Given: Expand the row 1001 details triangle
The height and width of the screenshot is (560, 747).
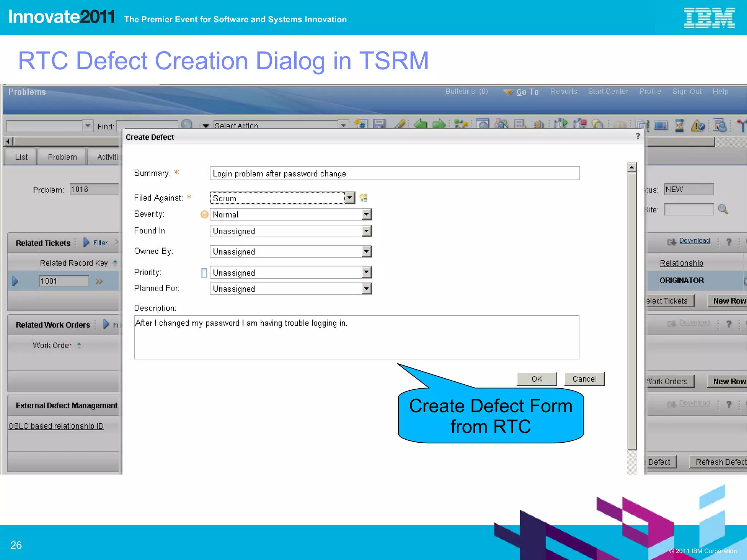Looking at the screenshot, I should (x=15, y=281).
